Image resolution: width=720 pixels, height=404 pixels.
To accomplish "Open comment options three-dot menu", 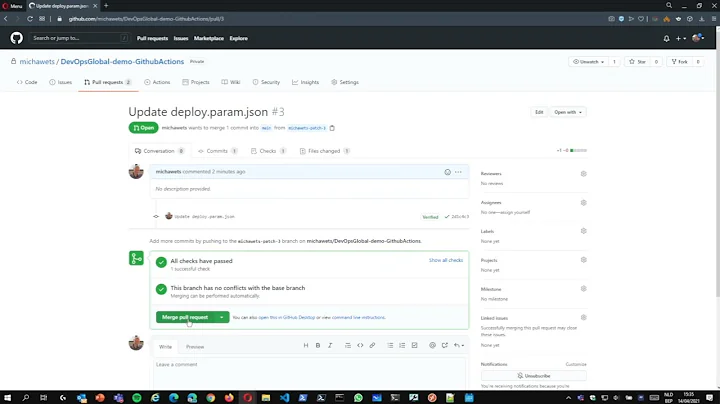I will [x=458, y=172].
